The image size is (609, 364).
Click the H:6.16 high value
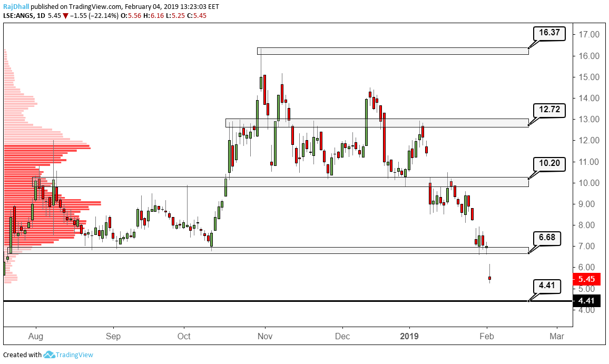point(153,16)
